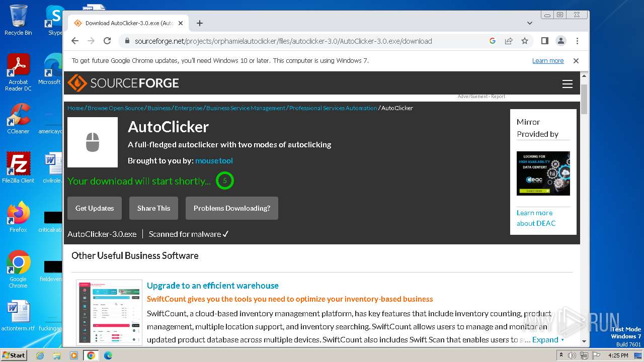Viewport: 644px width, 362px height.
Task: Open Professional Services Automation breadcrumb
Action: pyautogui.click(x=333, y=108)
